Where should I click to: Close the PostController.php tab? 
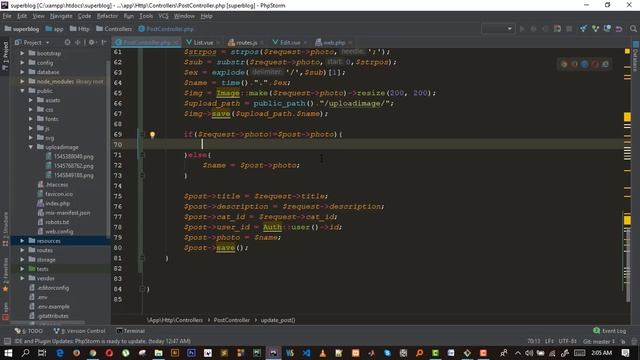(176, 42)
